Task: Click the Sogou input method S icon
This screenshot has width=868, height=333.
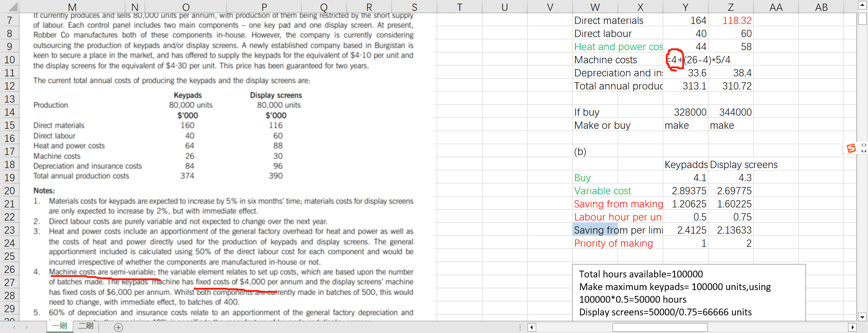Action: coord(851,148)
